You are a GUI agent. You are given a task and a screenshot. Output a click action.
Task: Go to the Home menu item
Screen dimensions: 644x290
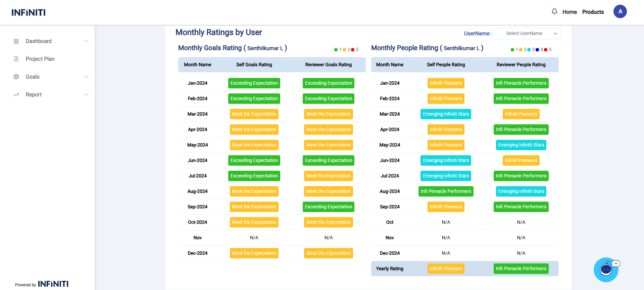point(569,12)
